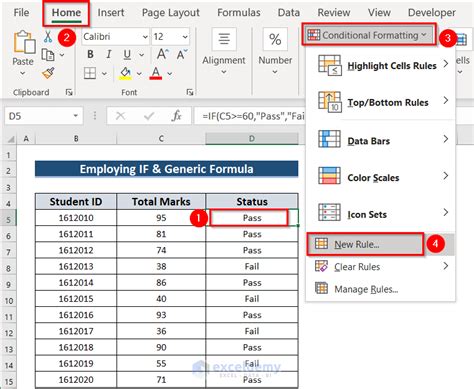This screenshot has width=474, height=389.
Task: Open the Name Box dropdown arrow
Action: [x=76, y=116]
